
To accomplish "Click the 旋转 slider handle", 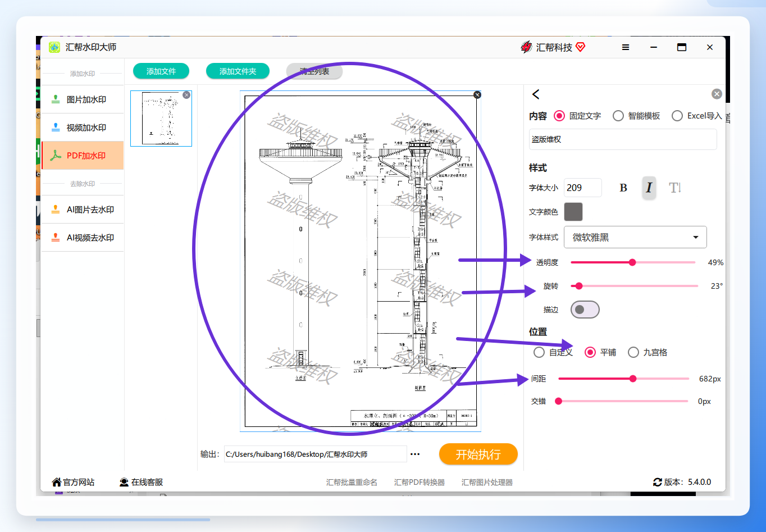I will [579, 286].
